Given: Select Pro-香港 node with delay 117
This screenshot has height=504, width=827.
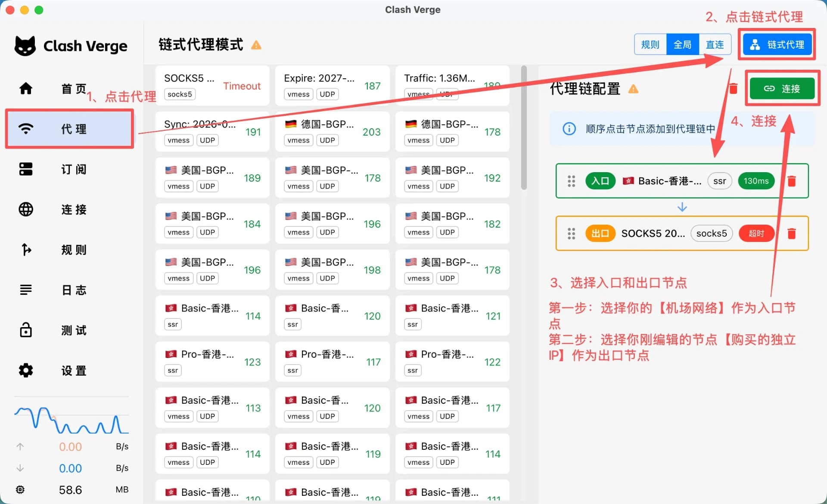Looking at the screenshot, I should pyautogui.click(x=332, y=362).
